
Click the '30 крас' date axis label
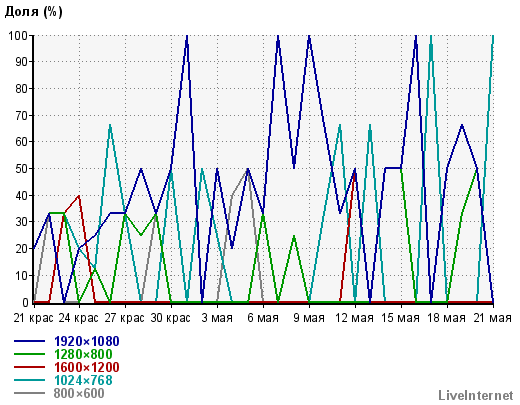(x=170, y=318)
